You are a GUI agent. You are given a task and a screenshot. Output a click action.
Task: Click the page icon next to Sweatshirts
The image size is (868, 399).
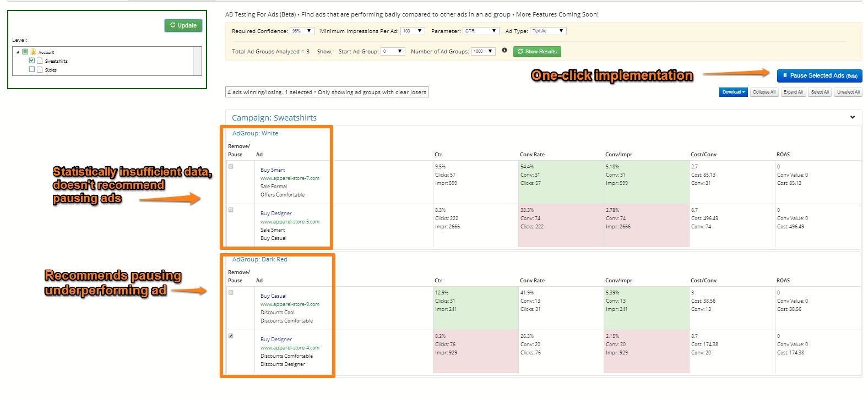coord(40,61)
